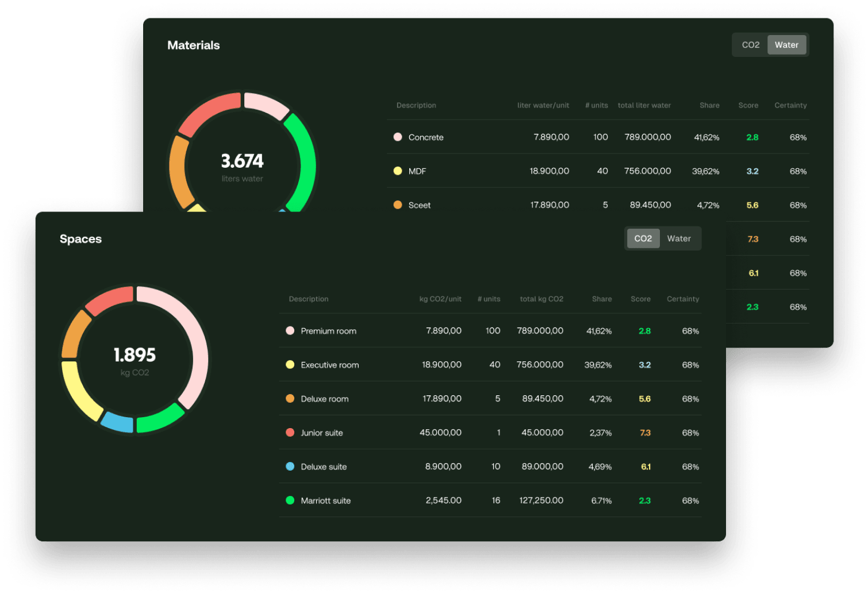The width and height of the screenshot is (868, 593).
Task: Switch Spaces panel to Water view
Action: 679,238
